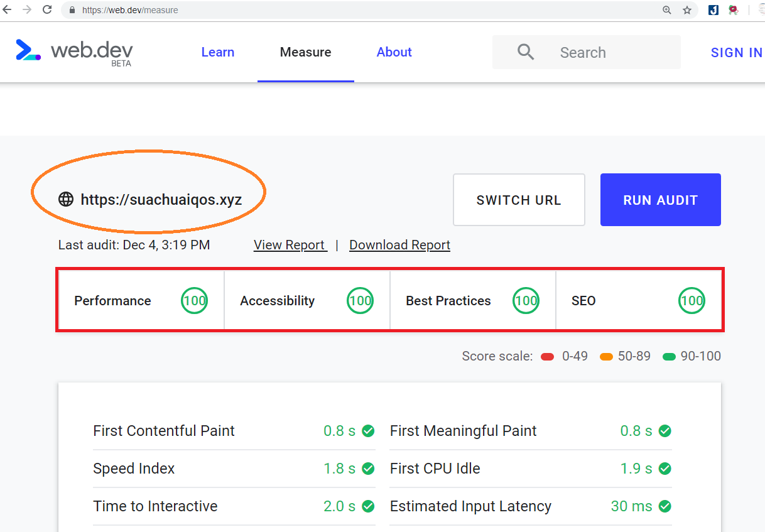The image size is (765, 532).
Task: Switch to the Learn tab
Action: click(x=217, y=52)
